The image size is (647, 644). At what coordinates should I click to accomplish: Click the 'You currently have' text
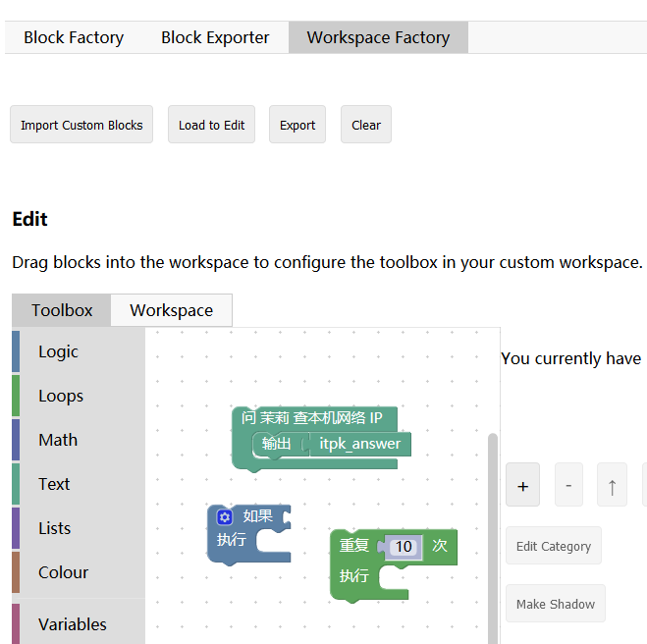click(x=571, y=358)
